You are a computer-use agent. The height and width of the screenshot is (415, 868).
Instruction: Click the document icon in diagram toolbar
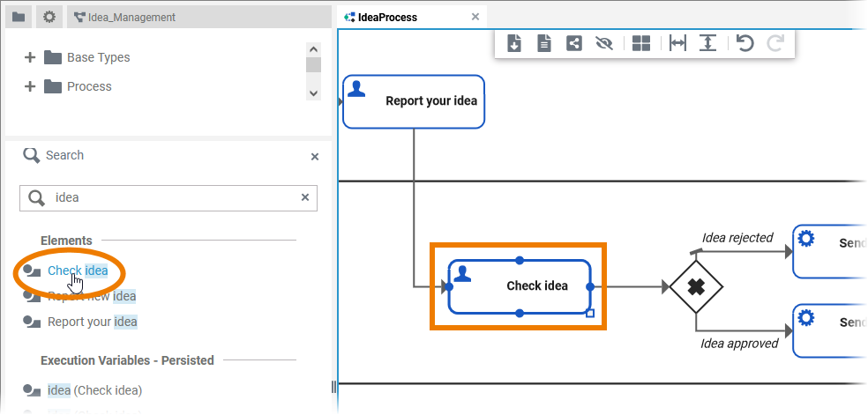(544, 43)
